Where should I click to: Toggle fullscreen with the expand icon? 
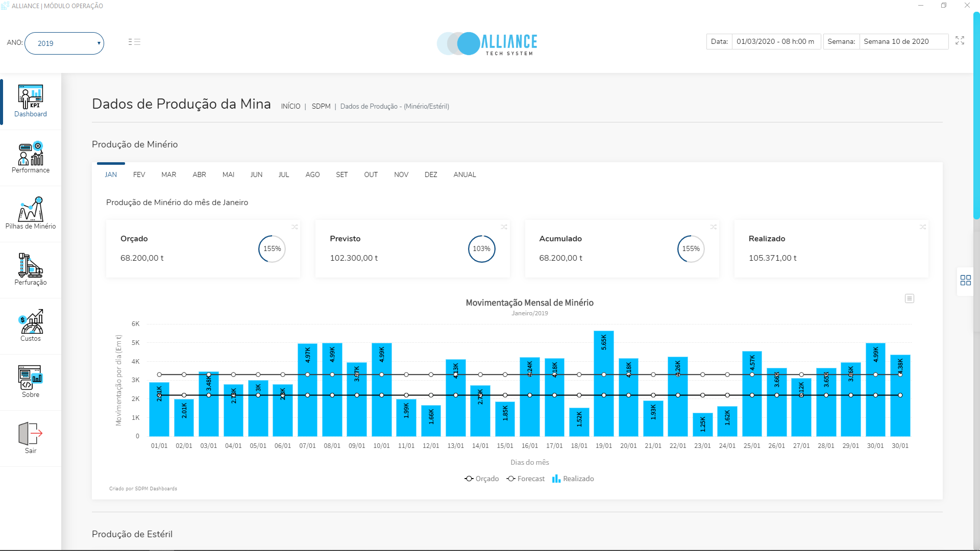tap(960, 40)
